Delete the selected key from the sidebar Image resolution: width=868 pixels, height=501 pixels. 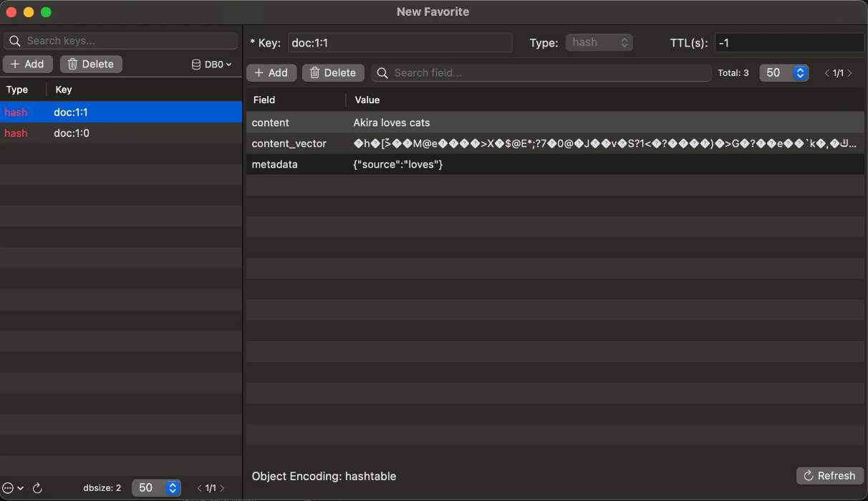[91, 64]
